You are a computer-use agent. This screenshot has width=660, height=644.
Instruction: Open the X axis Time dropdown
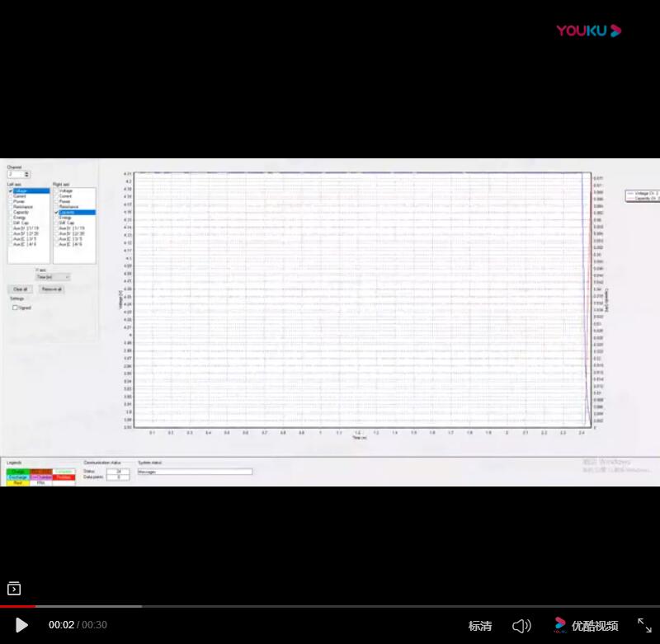coord(53,277)
